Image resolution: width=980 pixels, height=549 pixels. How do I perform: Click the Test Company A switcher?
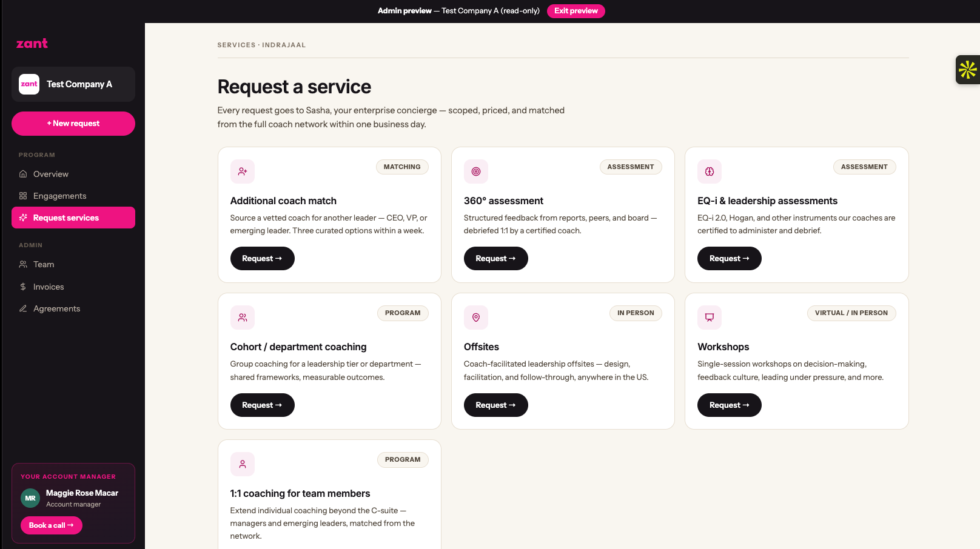point(73,84)
